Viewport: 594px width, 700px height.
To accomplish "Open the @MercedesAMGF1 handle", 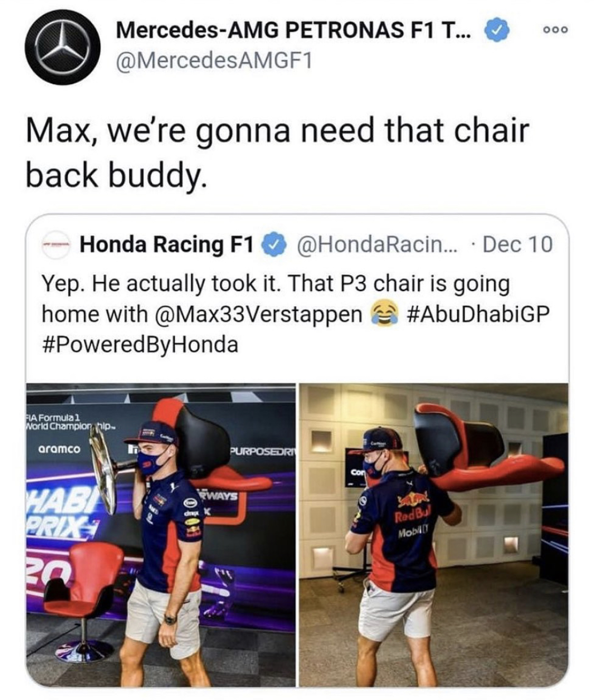I will point(214,61).
